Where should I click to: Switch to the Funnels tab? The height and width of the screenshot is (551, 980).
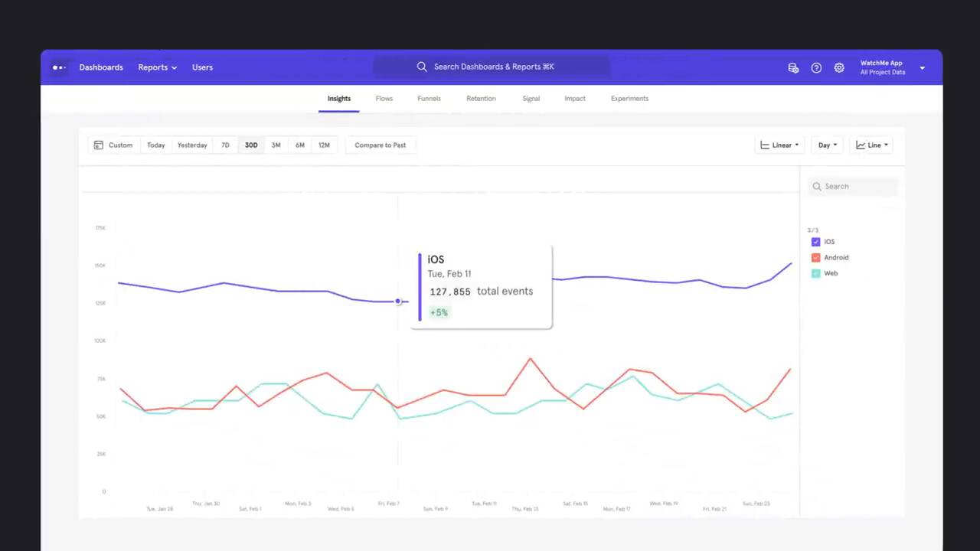point(429,98)
